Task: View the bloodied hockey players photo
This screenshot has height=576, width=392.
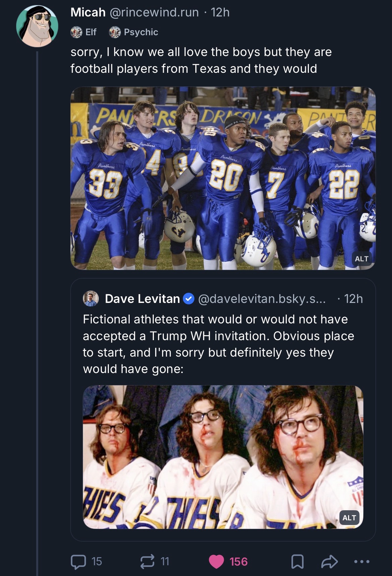Action: coord(223,456)
